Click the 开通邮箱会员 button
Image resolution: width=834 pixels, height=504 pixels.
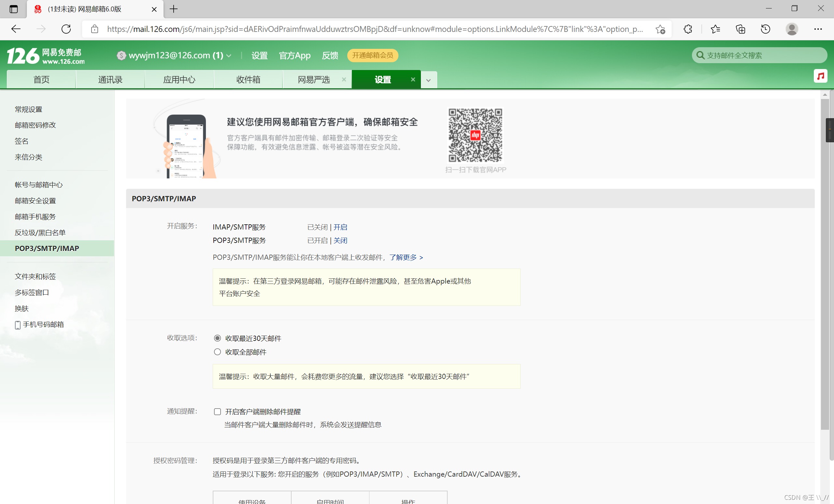coord(372,55)
